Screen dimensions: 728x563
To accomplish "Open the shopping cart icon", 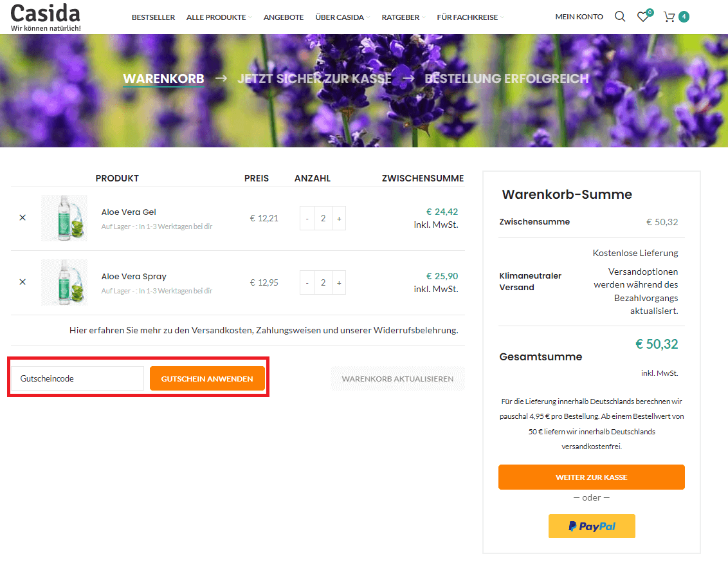I will 669,17.
